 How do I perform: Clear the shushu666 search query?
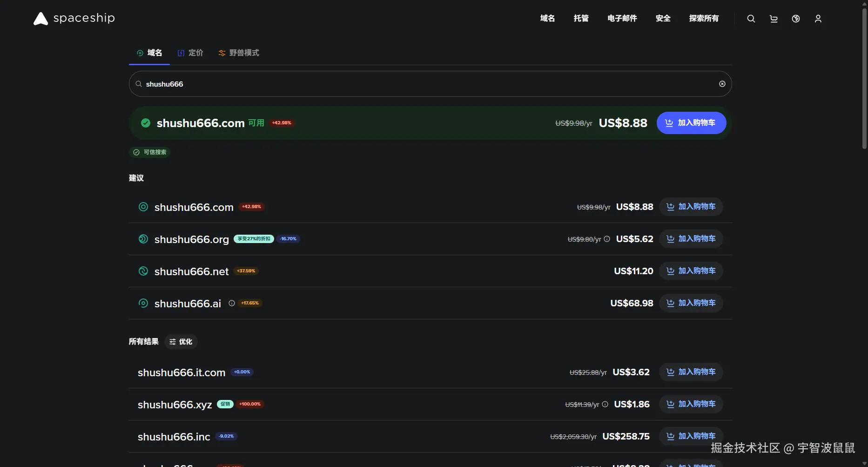pyautogui.click(x=722, y=84)
